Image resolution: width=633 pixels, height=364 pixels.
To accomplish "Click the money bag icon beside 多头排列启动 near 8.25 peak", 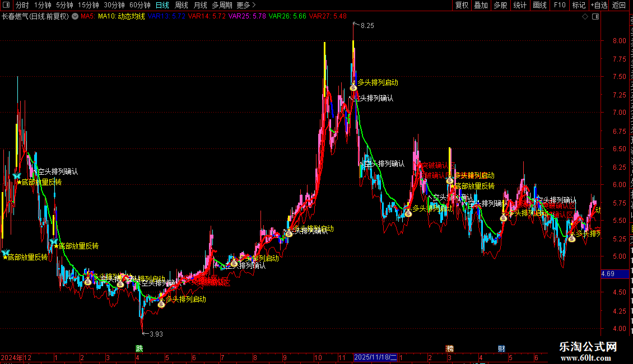I will click(x=353, y=87).
